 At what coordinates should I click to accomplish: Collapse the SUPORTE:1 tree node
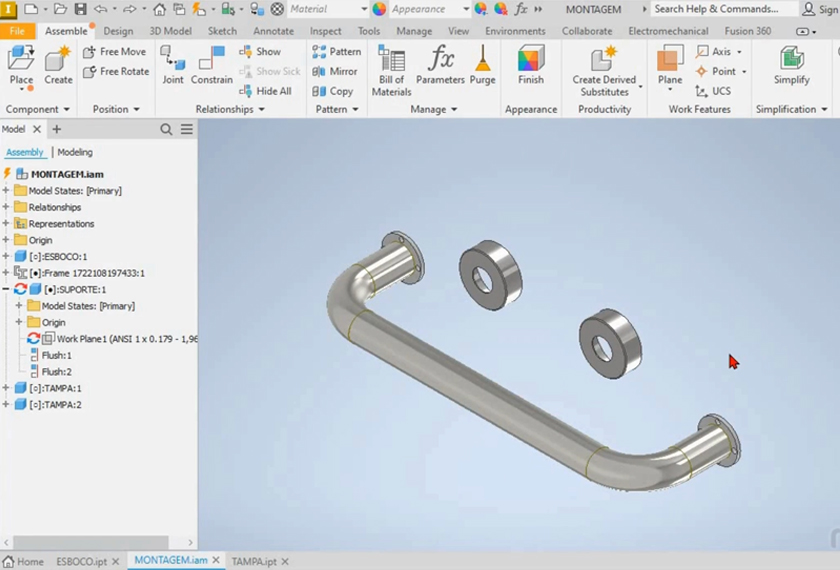pyautogui.click(x=7, y=289)
